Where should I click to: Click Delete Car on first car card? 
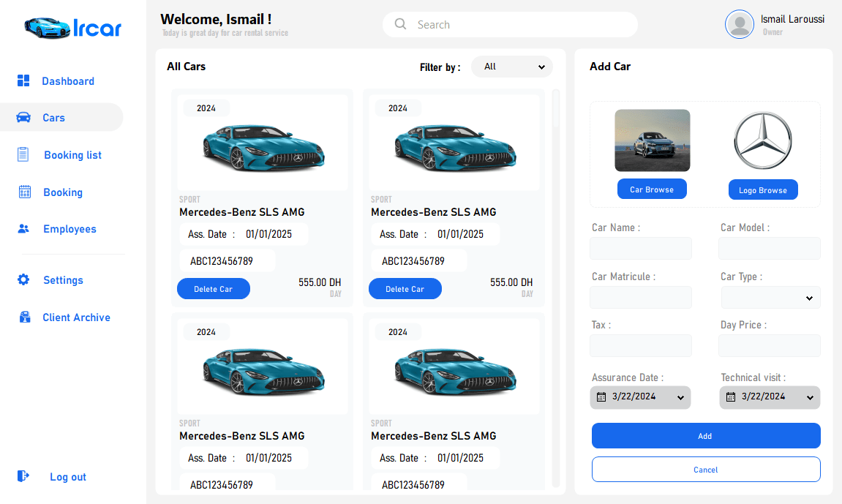(x=213, y=289)
